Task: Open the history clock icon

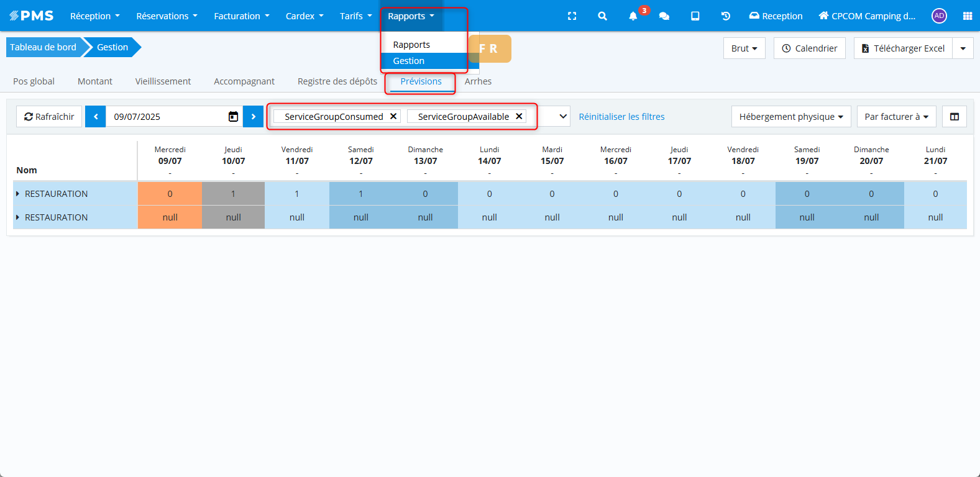Action: (x=725, y=16)
